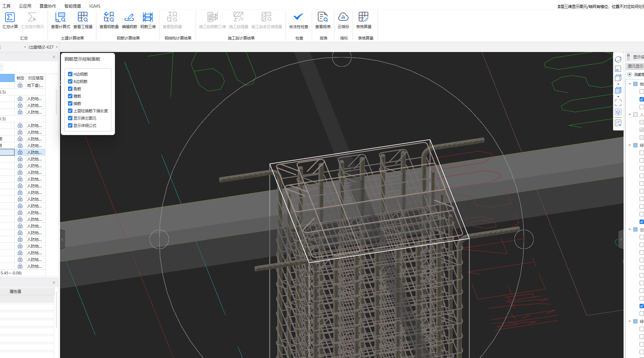Screen dimensions: 644x358
Task: Click the 施工段钢筋三维 icon
Action: click(212, 17)
